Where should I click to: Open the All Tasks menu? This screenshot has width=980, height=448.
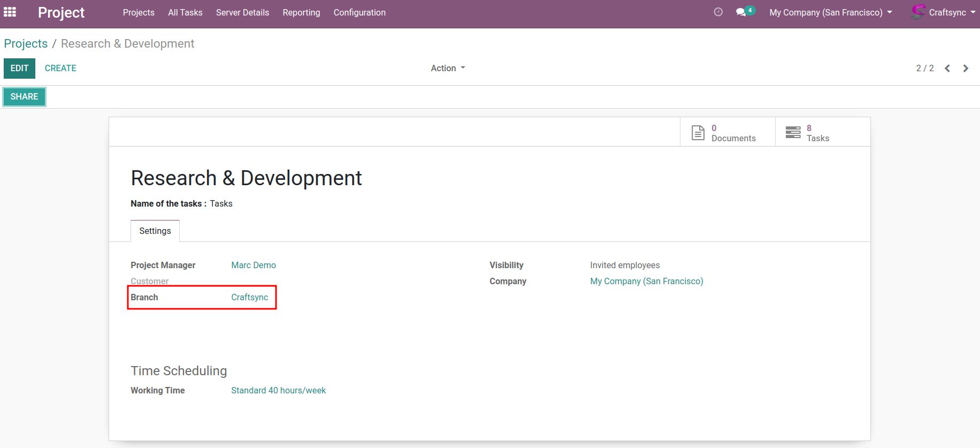[x=185, y=12]
